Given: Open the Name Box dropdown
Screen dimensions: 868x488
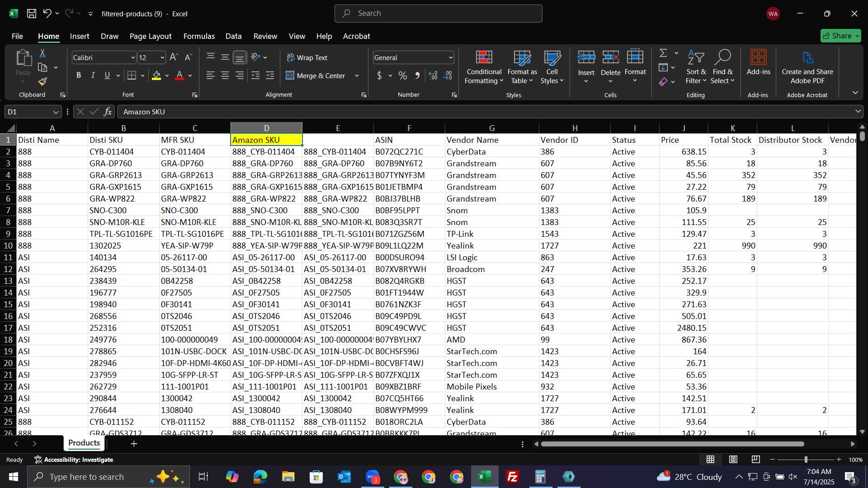Looking at the screenshot, I should click(x=56, y=112).
